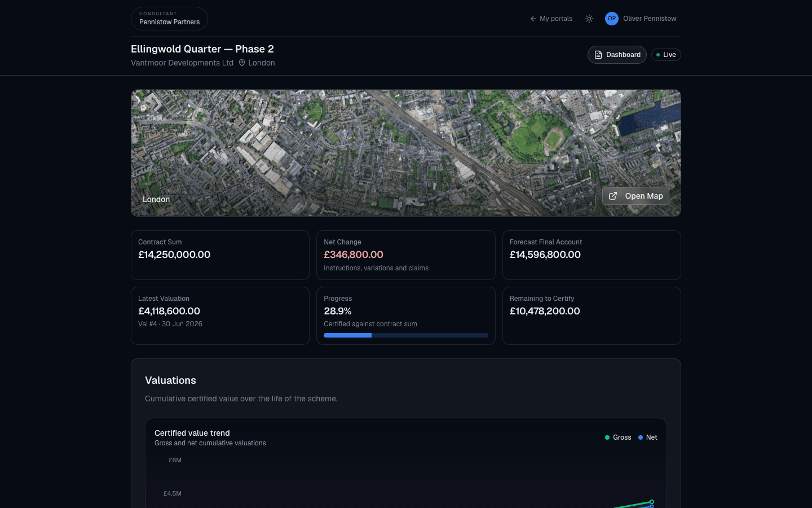Click the £4.5M axis label
812x508 pixels.
[173, 493]
